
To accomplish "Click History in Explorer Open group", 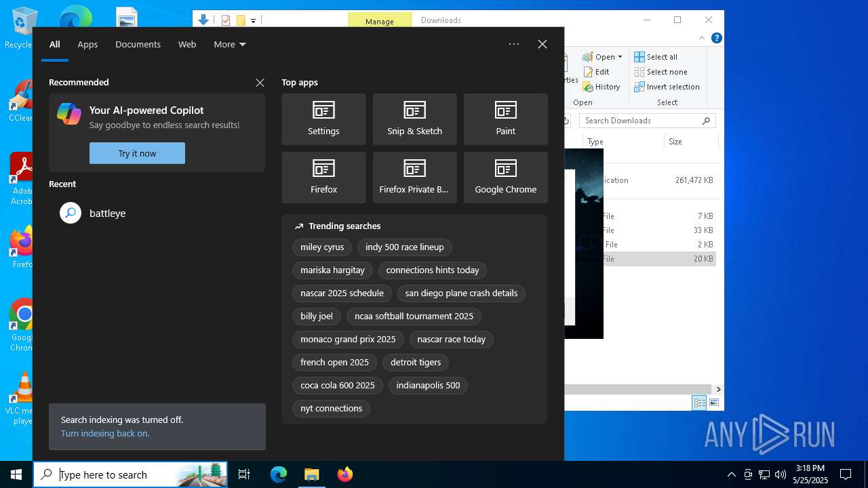I will (x=601, y=87).
